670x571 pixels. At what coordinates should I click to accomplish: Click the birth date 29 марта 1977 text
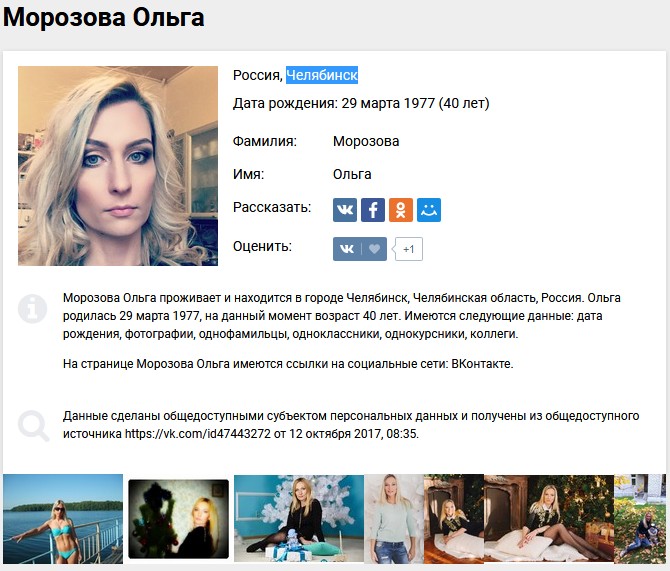pos(388,103)
